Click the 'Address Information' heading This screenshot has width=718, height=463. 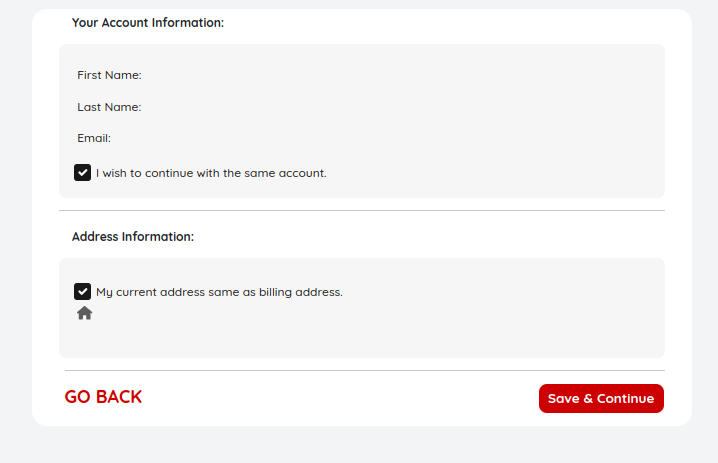pyautogui.click(x=133, y=237)
